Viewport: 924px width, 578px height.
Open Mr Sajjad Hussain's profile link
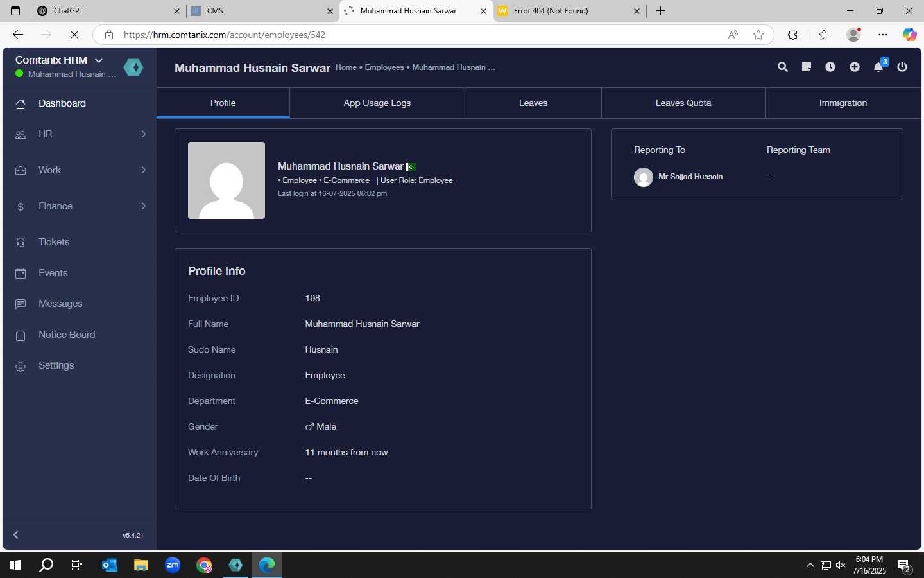[690, 177]
